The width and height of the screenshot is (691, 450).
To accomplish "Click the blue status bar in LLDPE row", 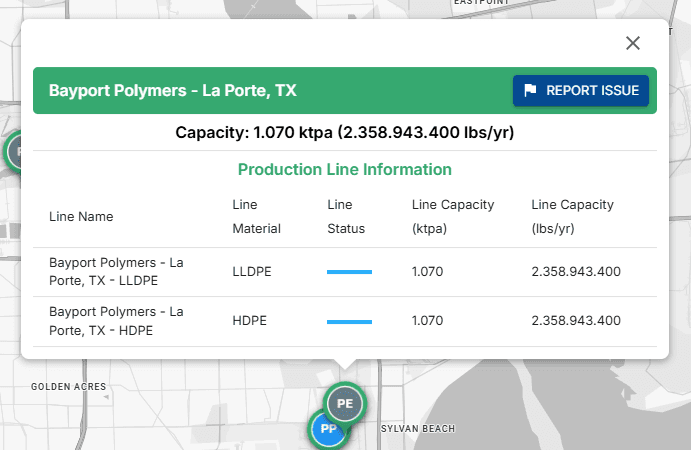I will (349, 272).
